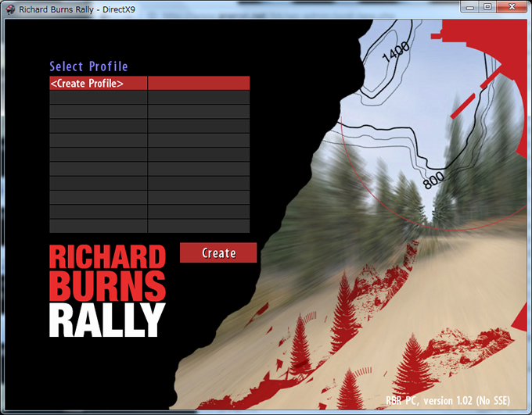Minimize the Richard Burns Rally window
This screenshot has height=415, width=532.
470,7
